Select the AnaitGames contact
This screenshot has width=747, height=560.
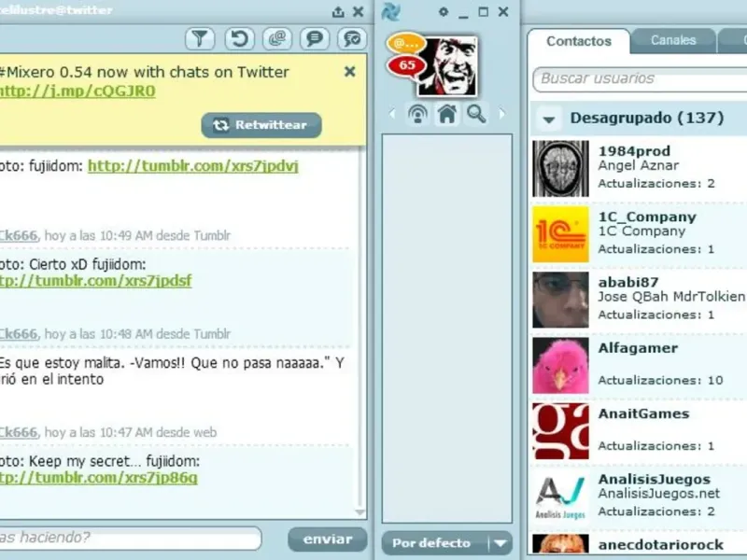pos(639,431)
